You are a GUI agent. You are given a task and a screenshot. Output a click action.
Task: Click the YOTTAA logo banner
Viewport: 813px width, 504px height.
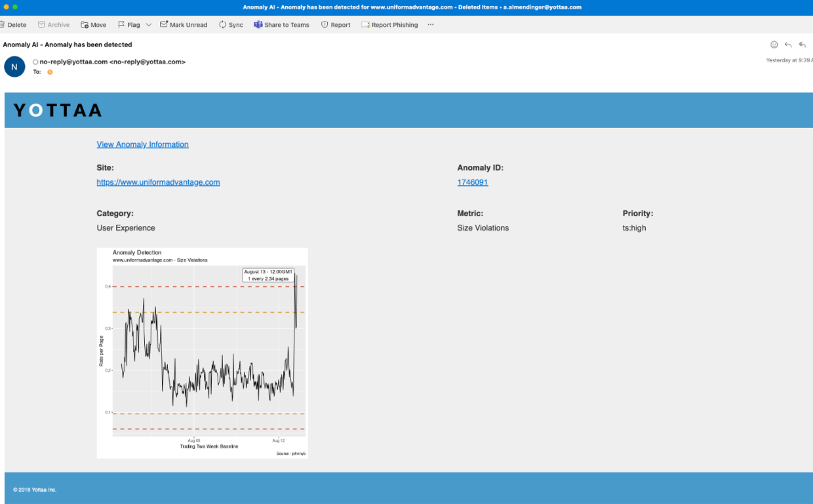click(x=58, y=110)
